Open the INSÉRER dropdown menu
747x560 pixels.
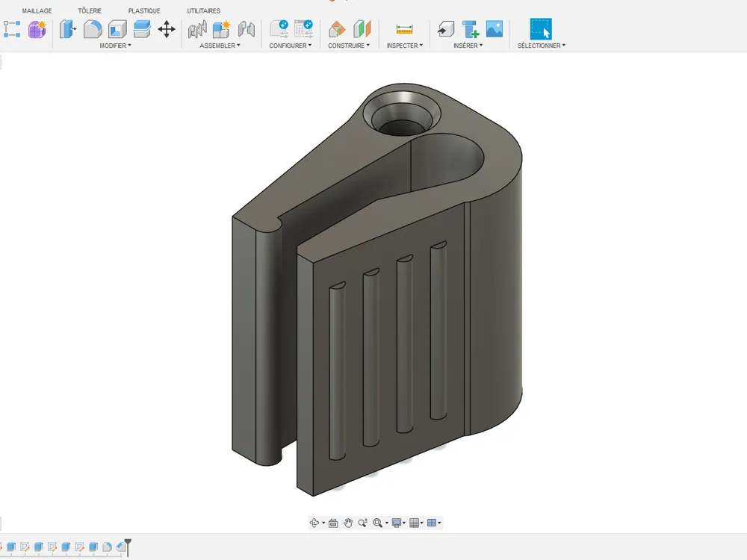tap(468, 46)
